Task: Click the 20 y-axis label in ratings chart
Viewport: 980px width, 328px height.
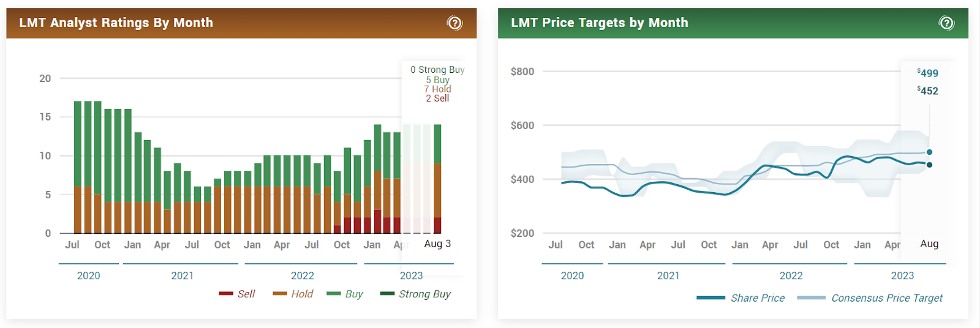Action: (x=45, y=78)
